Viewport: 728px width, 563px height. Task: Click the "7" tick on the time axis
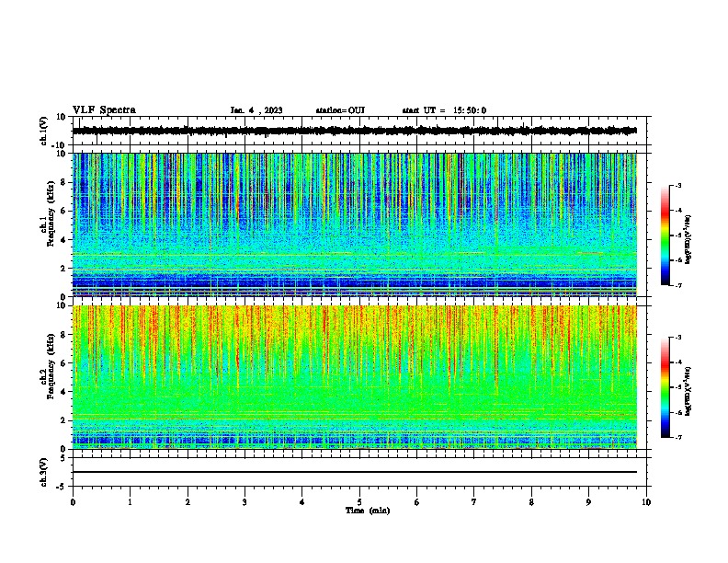[x=474, y=502]
